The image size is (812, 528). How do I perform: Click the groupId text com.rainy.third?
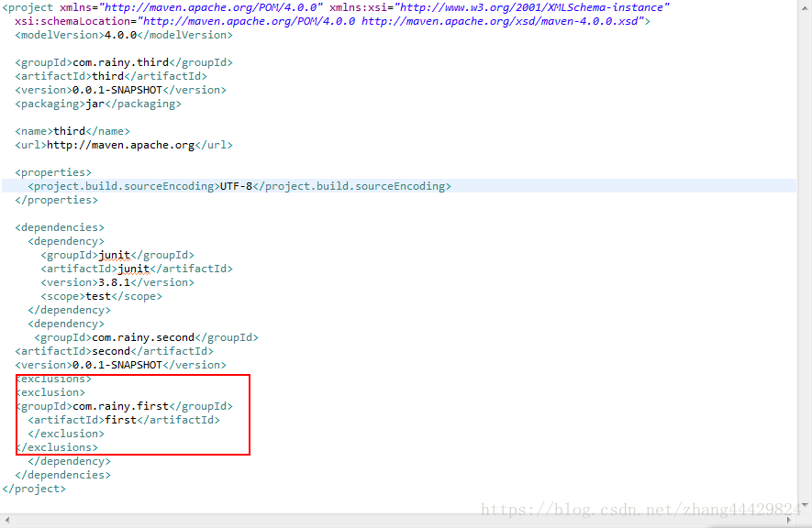tap(121, 62)
